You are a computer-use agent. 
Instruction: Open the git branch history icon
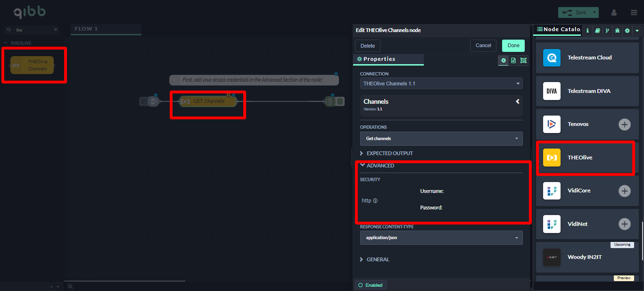click(607, 31)
